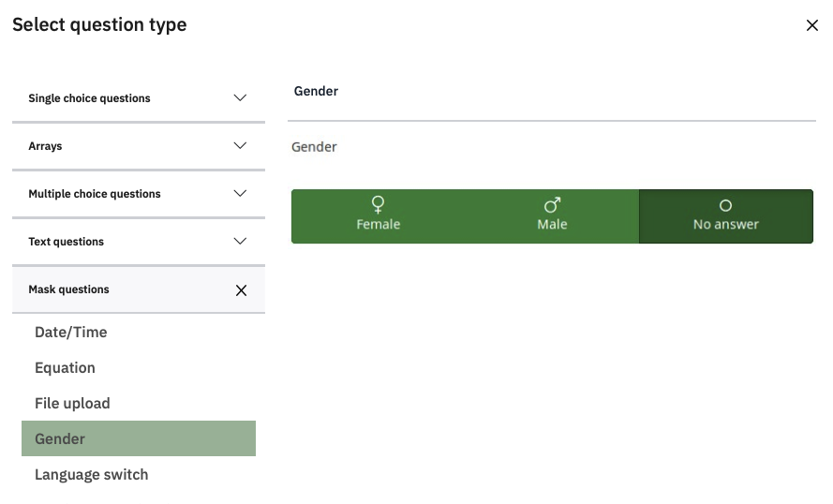Click the No answer circle icon

tap(725, 205)
